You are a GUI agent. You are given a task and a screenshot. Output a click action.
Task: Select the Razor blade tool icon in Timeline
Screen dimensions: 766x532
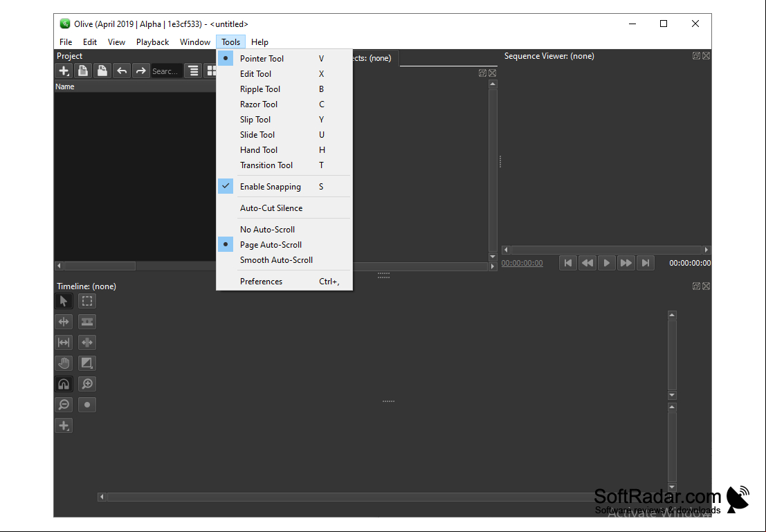click(x=87, y=322)
